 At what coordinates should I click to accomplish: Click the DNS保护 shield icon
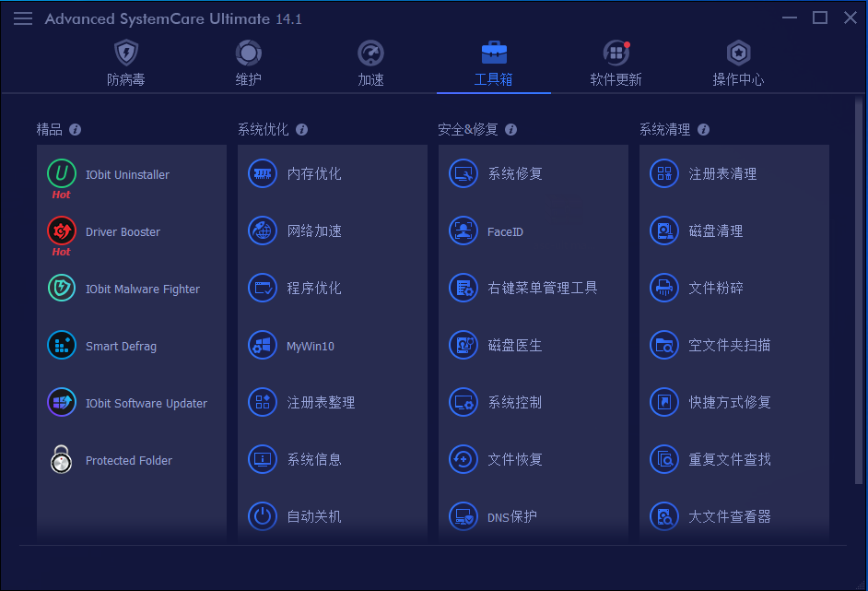463,516
